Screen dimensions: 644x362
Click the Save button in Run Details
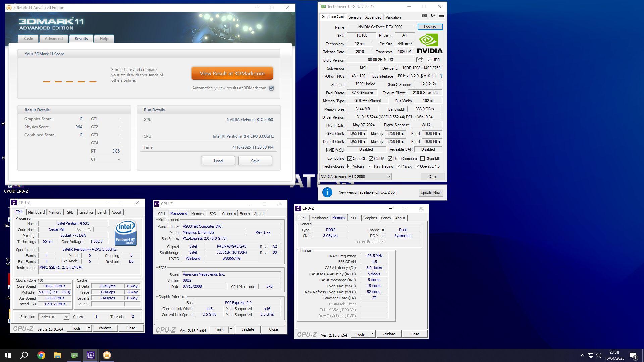coord(255,161)
